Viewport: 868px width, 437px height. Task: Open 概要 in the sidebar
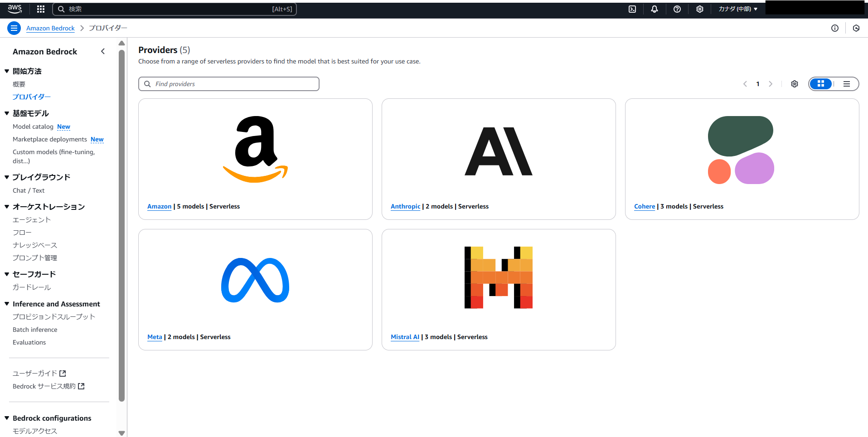(19, 84)
